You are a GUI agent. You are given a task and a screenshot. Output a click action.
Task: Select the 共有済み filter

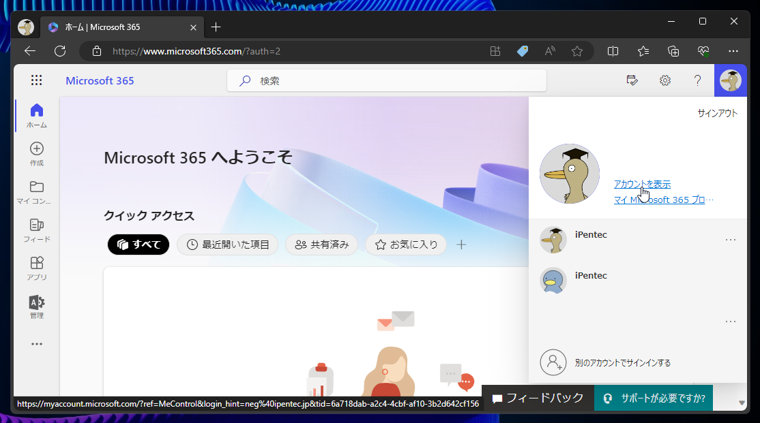click(322, 245)
